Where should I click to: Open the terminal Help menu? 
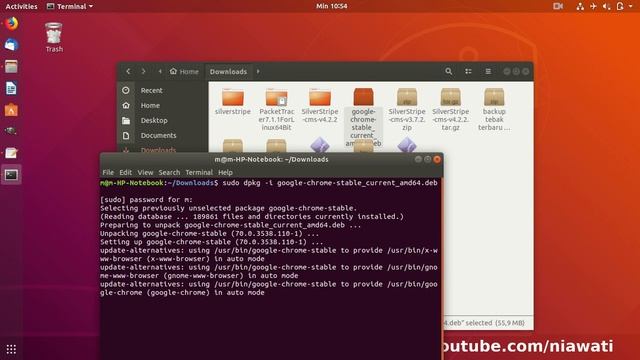(225, 172)
